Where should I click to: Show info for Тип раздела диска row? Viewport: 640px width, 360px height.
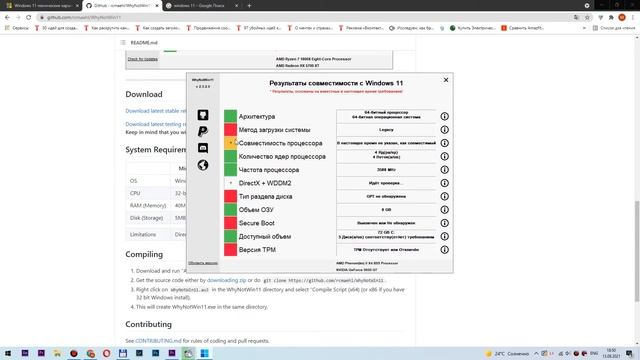point(444,196)
